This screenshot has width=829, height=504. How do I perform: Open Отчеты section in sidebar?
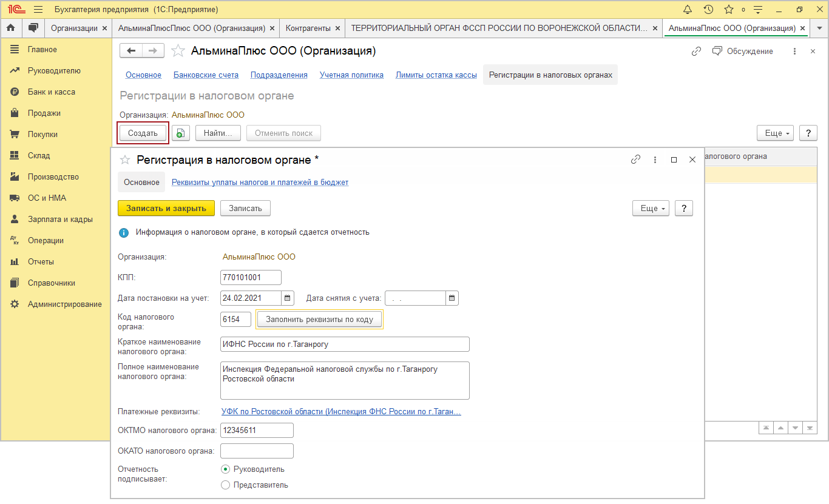click(x=41, y=261)
